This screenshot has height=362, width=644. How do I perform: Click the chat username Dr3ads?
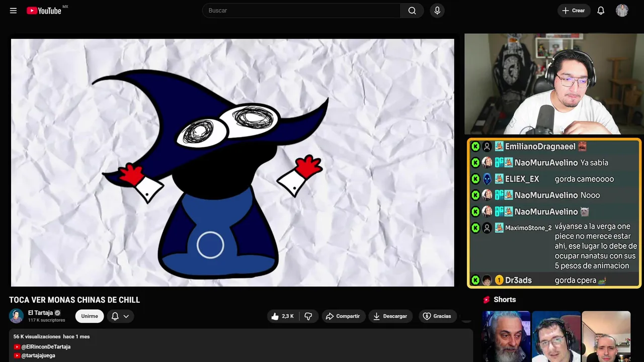pos(518,280)
